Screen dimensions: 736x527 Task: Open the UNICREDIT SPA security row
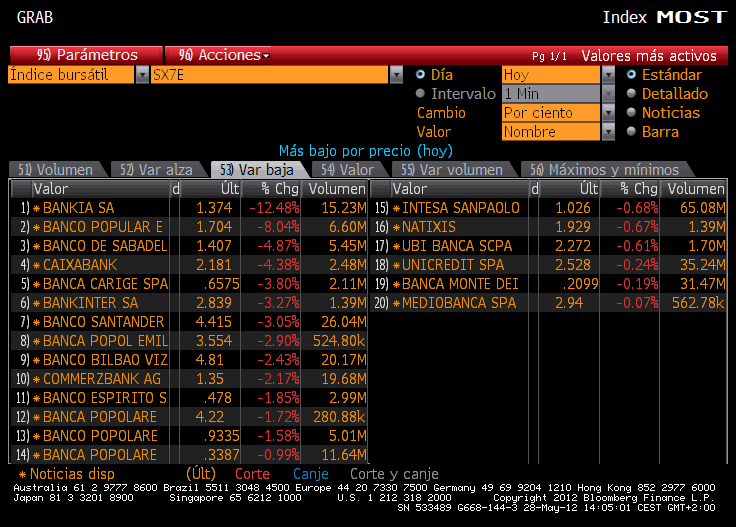coord(549,265)
